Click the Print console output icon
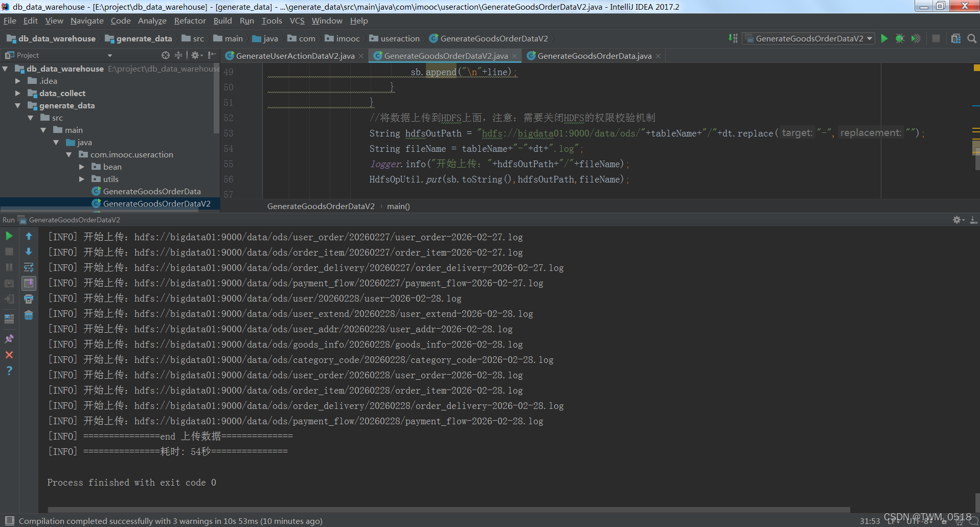The image size is (980, 527). (x=29, y=299)
